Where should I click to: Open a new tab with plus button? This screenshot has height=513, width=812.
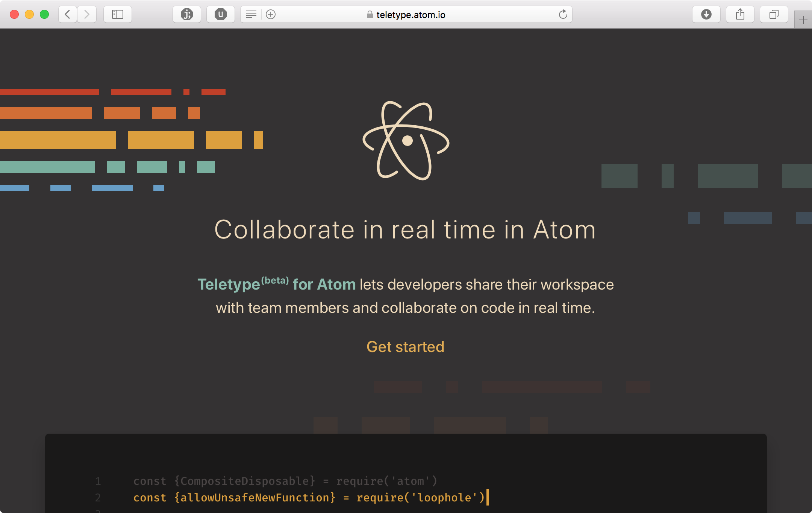803,20
